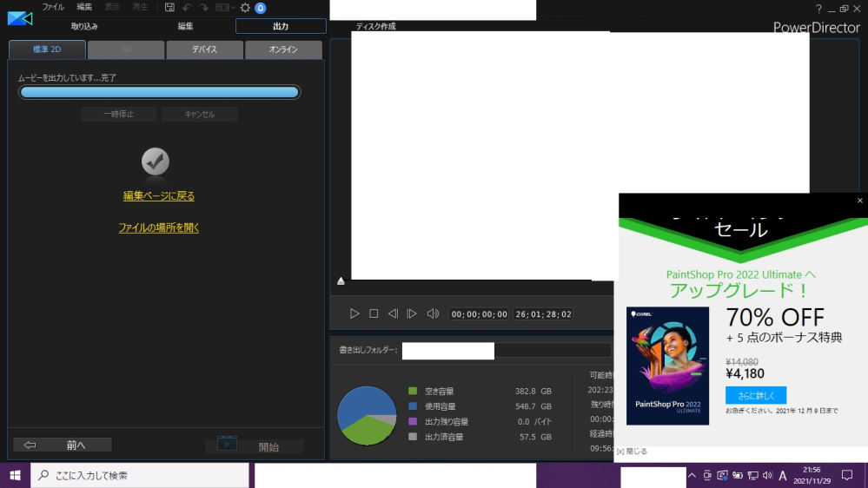Select the デバイス output tab

pyautogui.click(x=204, y=49)
